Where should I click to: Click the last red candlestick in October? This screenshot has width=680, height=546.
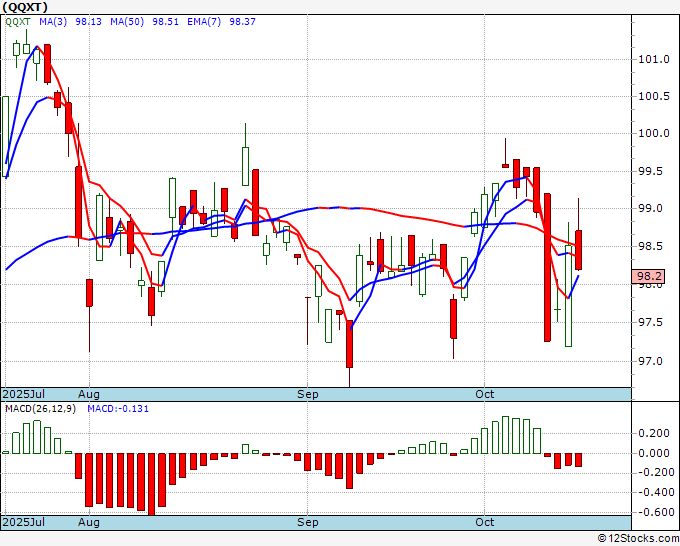click(579, 250)
